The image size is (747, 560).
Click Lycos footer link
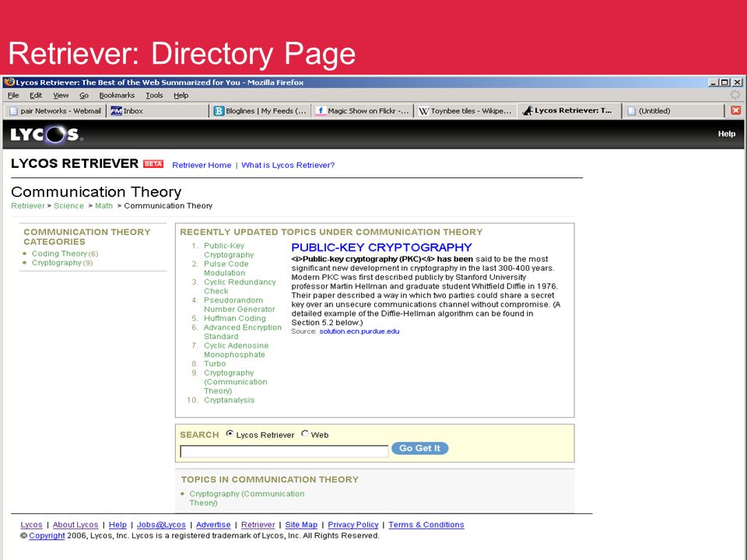click(31, 525)
